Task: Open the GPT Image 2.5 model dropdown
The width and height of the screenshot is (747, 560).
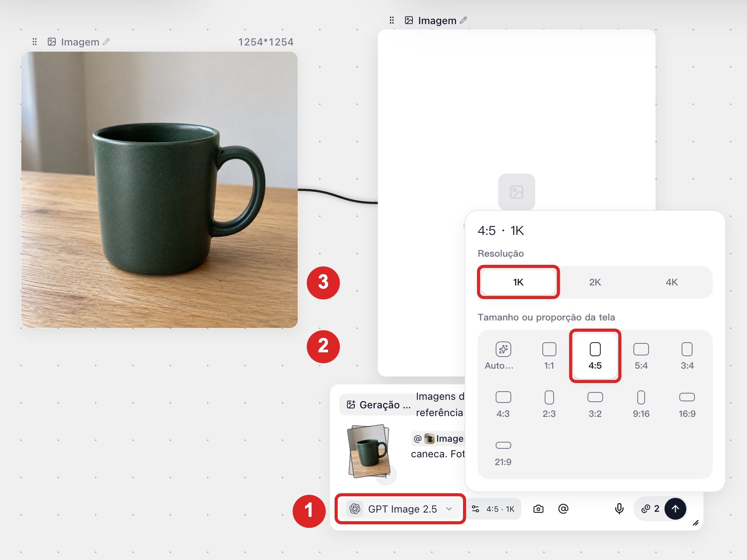Action: click(400, 509)
